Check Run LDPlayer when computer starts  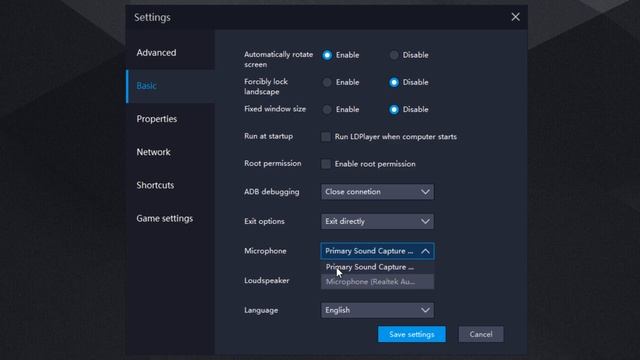[x=326, y=137]
